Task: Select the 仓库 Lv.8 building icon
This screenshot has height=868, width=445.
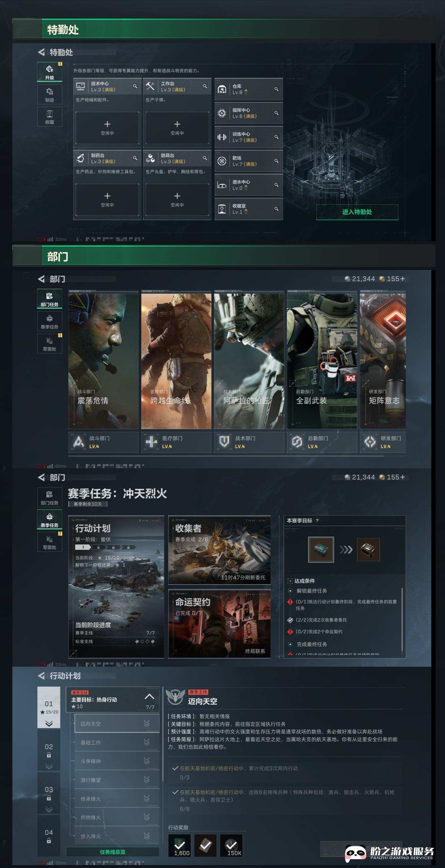Action: point(222,89)
